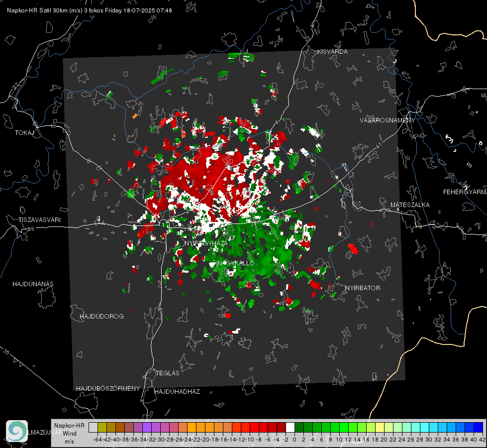Image resolution: width=487 pixels, height=448 pixels.
Task: Click the olive swatch near -64 in the legend
Action: pos(102,427)
